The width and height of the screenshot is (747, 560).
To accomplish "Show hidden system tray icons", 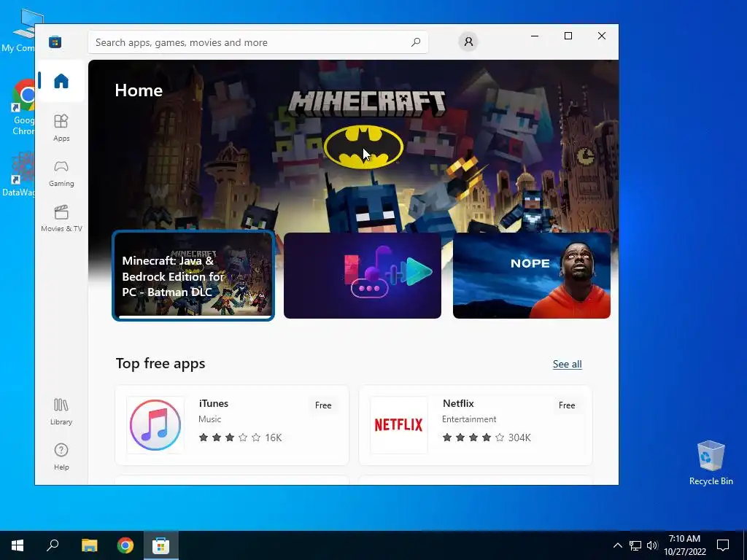I will click(617, 545).
